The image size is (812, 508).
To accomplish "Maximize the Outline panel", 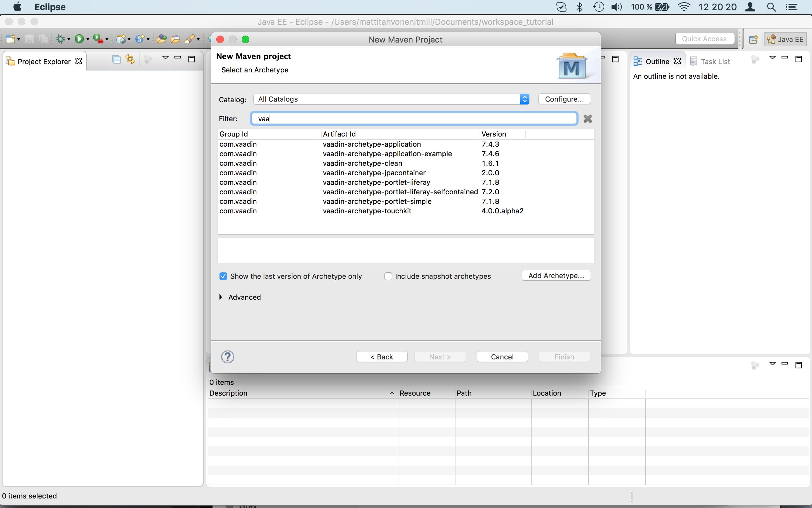I will (x=799, y=59).
